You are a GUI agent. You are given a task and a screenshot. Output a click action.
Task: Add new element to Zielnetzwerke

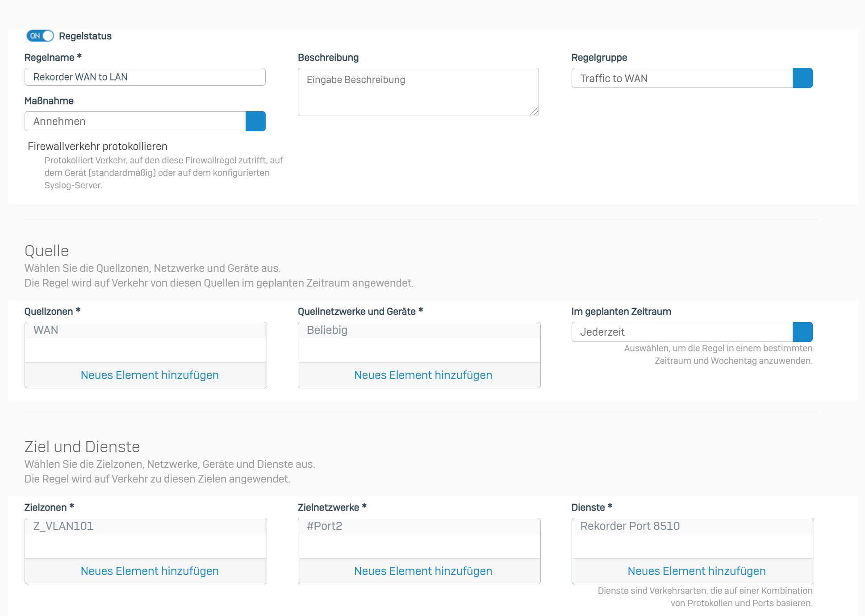coord(419,571)
